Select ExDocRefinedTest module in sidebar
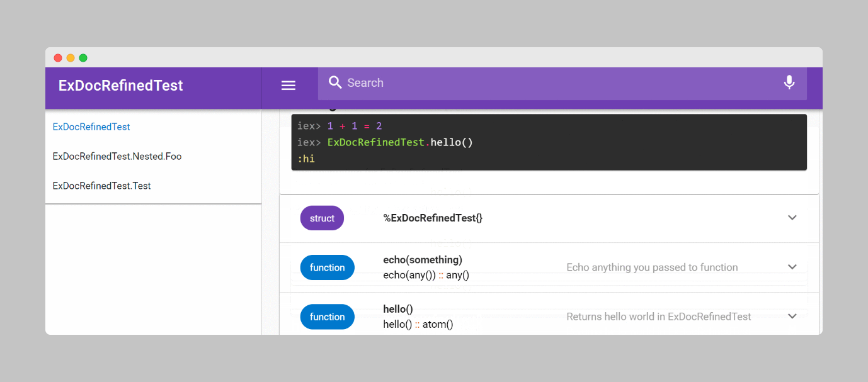This screenshot has height=382, width=868. (91, 126)
